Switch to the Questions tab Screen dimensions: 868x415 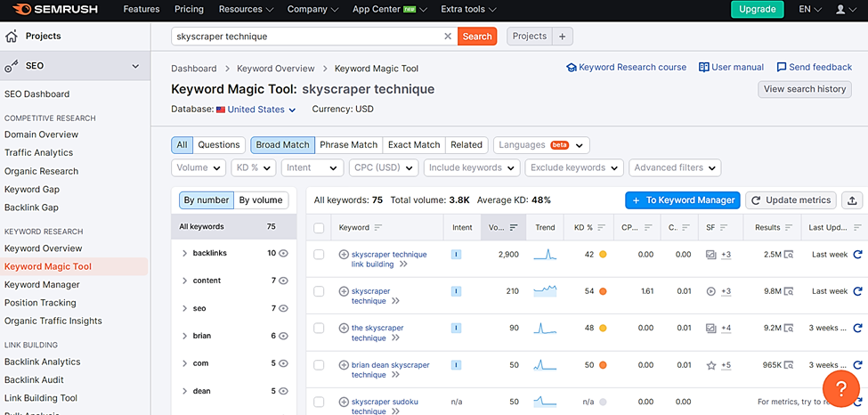click(x=219, y=145)
